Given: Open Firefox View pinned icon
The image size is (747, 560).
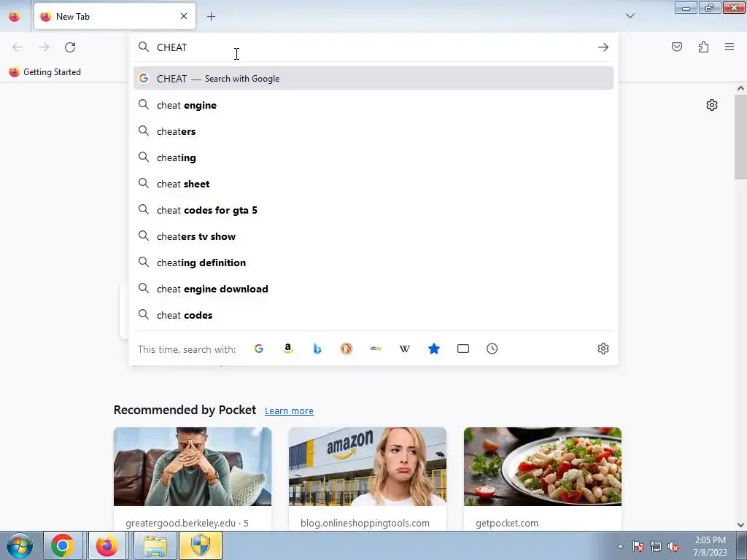Looking at the screenshot, I should point(15,16).
